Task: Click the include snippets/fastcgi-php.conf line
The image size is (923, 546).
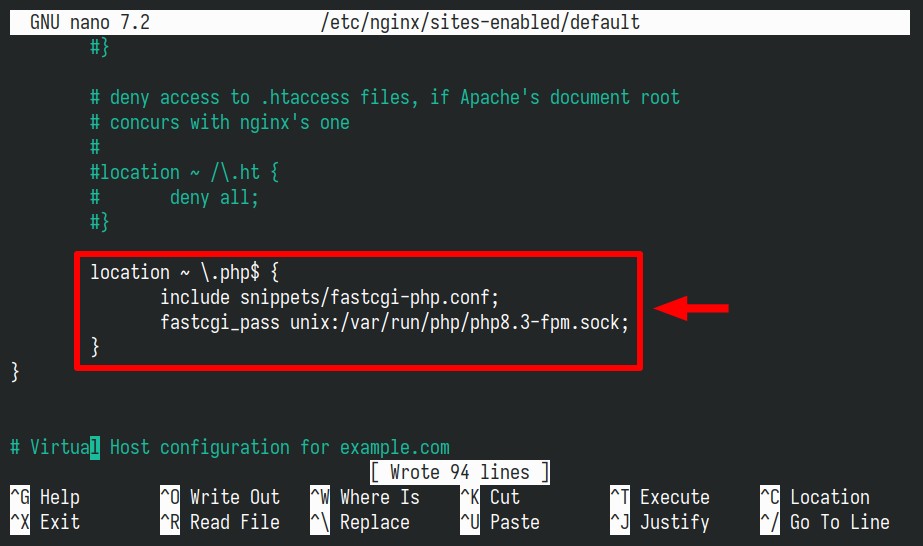Action: point(330,297)
